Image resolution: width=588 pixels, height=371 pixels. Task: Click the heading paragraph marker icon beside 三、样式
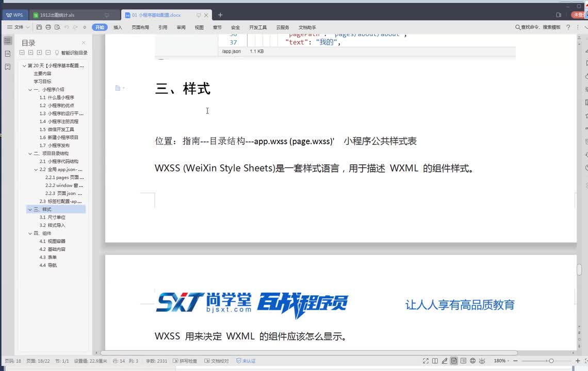click(x=118, y=88)
